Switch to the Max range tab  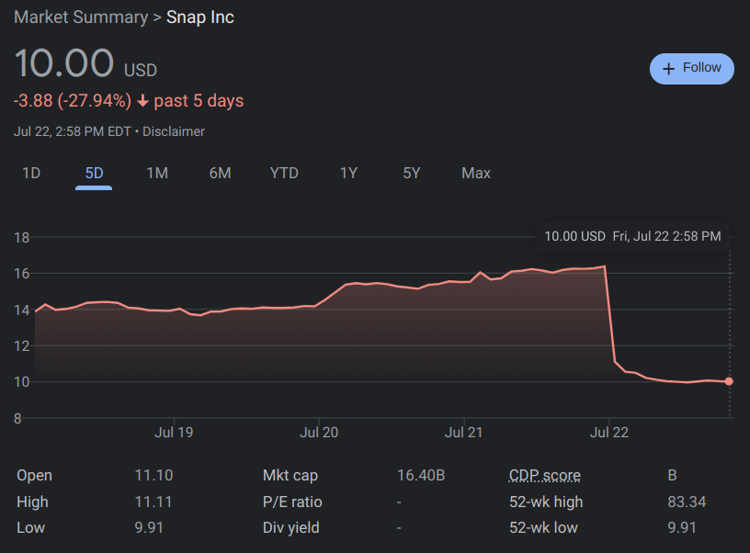click(x=476, y=173)
